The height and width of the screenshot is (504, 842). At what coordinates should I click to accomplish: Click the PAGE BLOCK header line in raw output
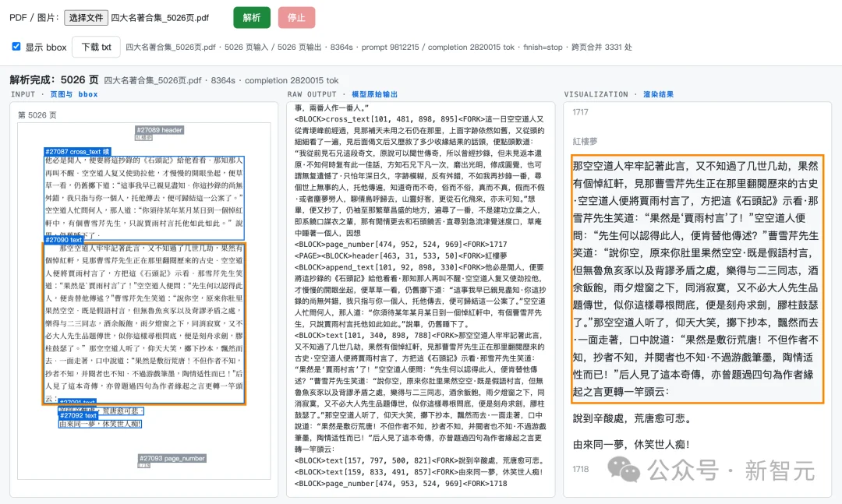click(x=401, y=256)
